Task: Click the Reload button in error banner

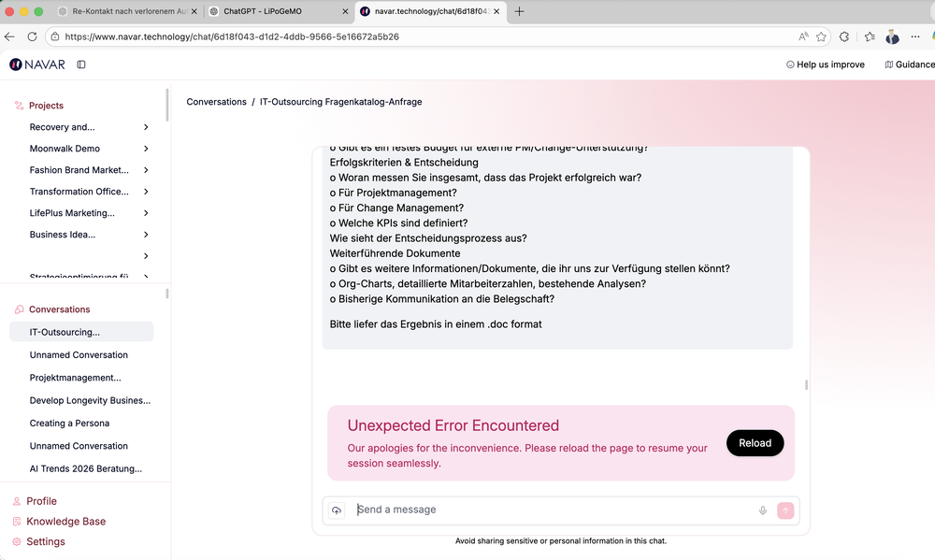Action: [755, 443]
